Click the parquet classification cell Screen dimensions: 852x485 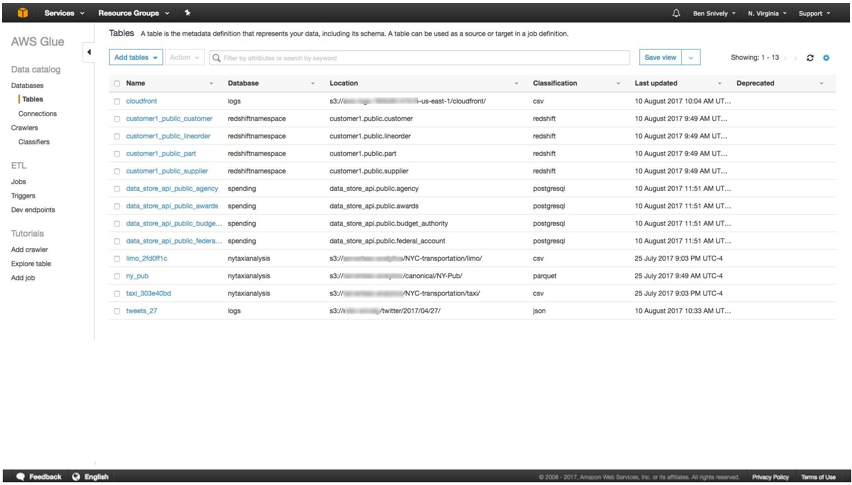(x=544, y=276)
